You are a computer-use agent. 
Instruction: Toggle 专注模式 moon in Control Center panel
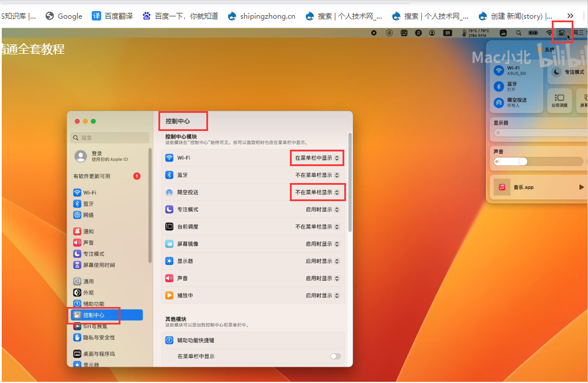tap(556, 72)
